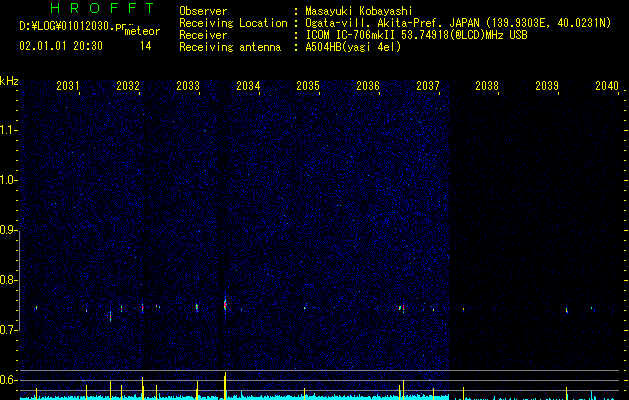The image size is (629, 400).
Task: Click the HROFFT title text
Action: tap(103, 8)
